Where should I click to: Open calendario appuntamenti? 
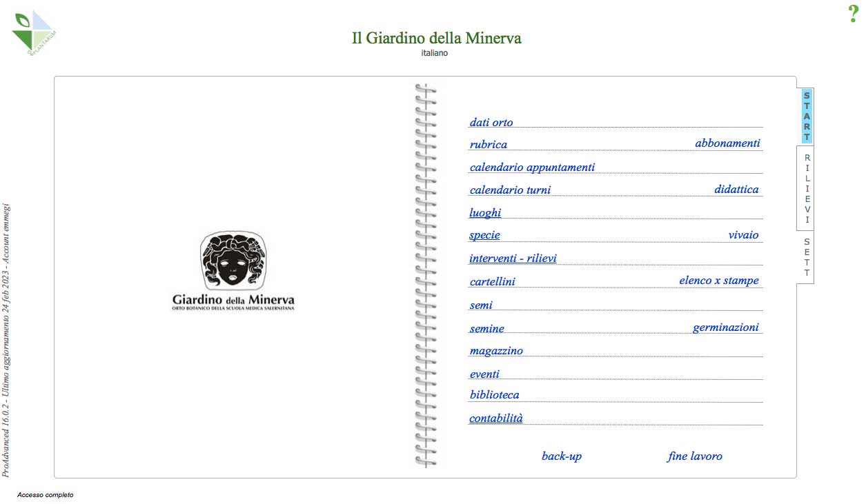(x=532, y=167)
